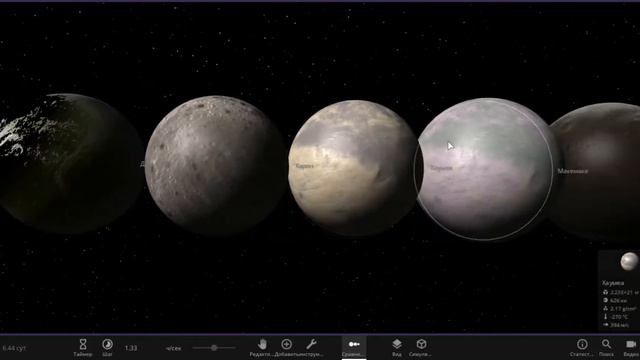Open the Добавить plus menu
Viewport: 640px width, 360px height.
click(287, 348)
